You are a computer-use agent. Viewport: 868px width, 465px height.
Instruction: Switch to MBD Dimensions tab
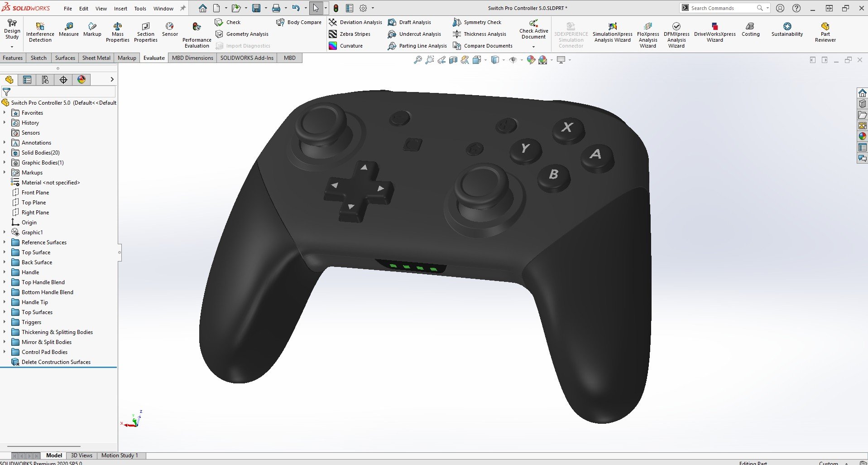(192, 58)
